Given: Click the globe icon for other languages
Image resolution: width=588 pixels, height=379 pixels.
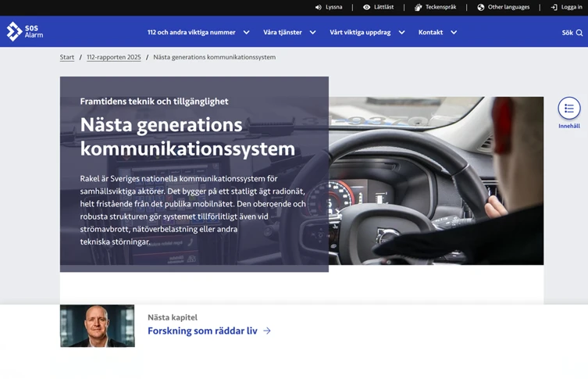Looking at the screenshot, I should click(x=481, y=7).
